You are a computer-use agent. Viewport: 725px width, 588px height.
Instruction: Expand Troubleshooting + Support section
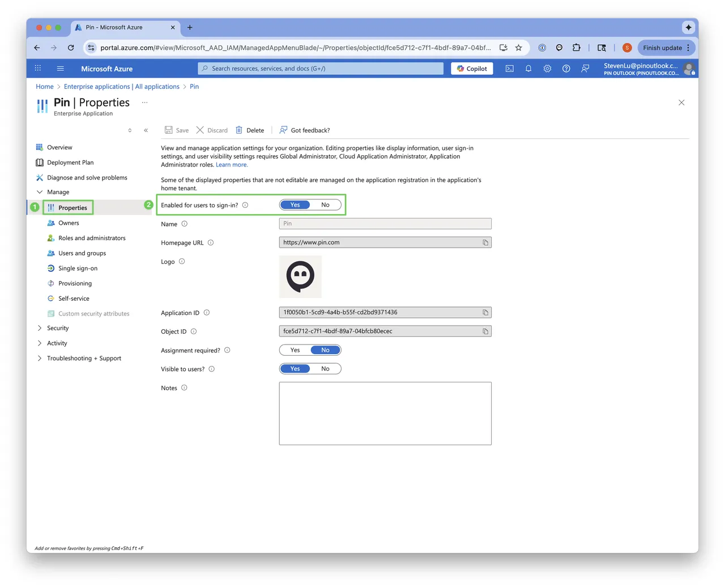pyautogui.click(x=40, y=358)
